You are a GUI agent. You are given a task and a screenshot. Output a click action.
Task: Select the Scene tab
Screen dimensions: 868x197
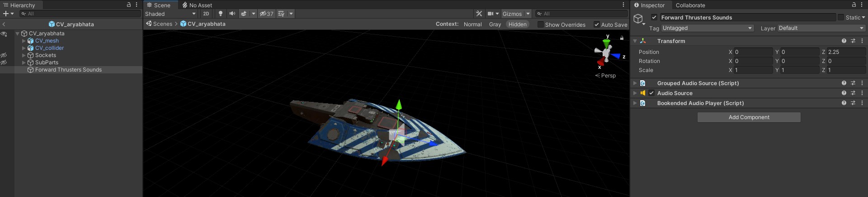coord(159,5)
